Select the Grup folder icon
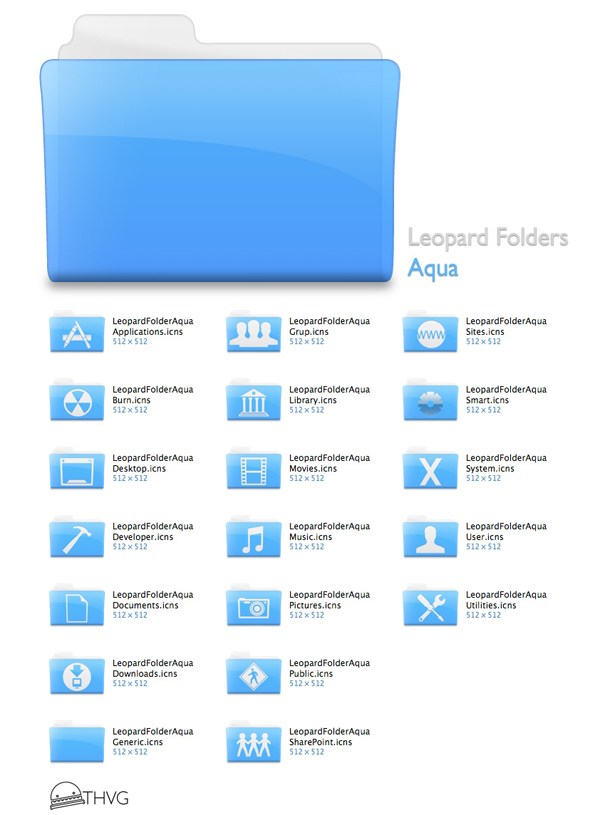 pos(254,332)
